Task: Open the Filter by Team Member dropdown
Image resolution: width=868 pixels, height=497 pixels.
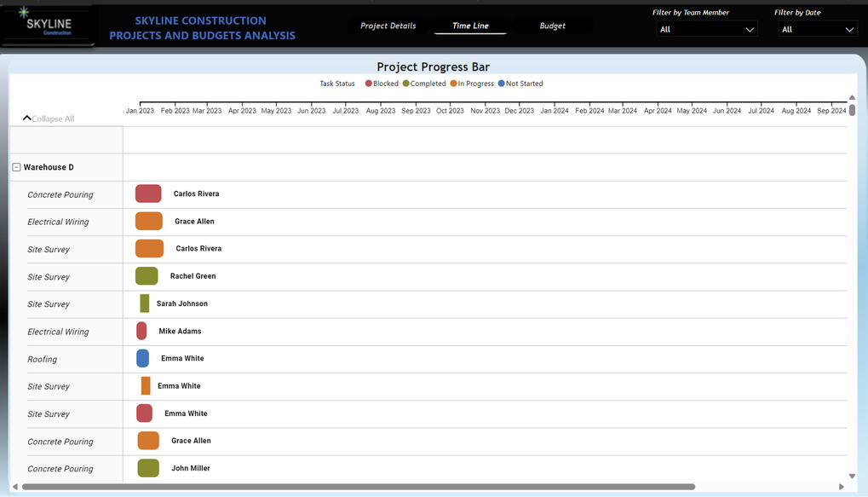Action: (706, 29)
